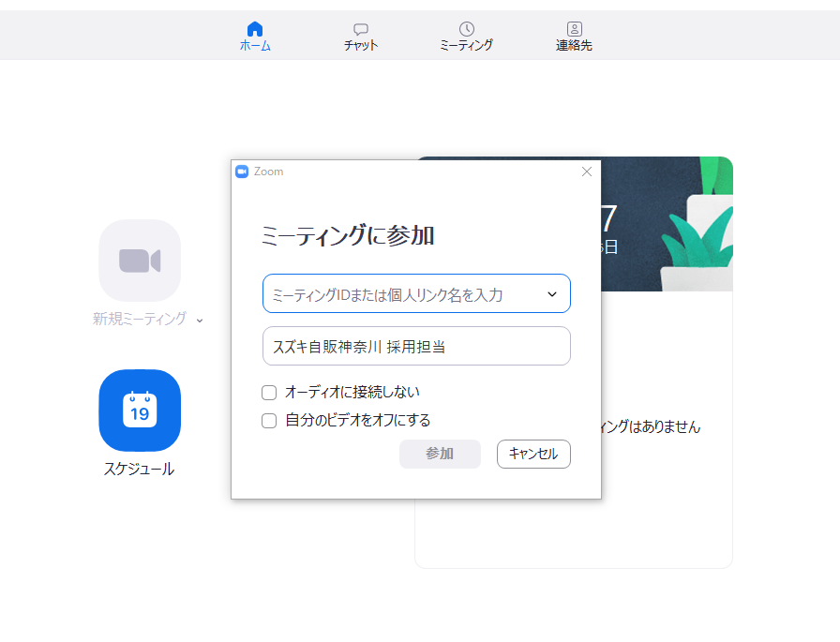Image resolution: width=840 pixels, height=642 pixels.
Task: Click the ミーティングに参加 heading
Action: (x=348, y=235)
